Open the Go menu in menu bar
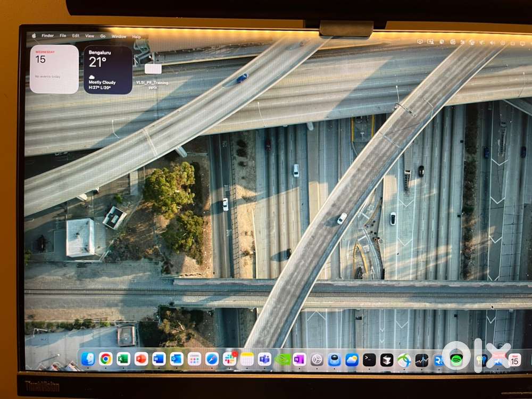 pyautogui.click(x=103, y=36)
